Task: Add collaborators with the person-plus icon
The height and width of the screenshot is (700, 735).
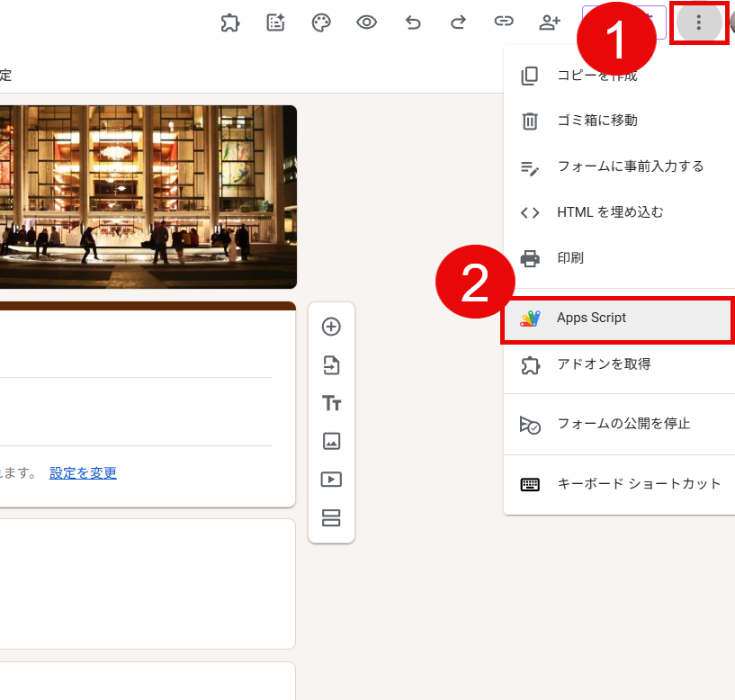Action: click(550, 23)
